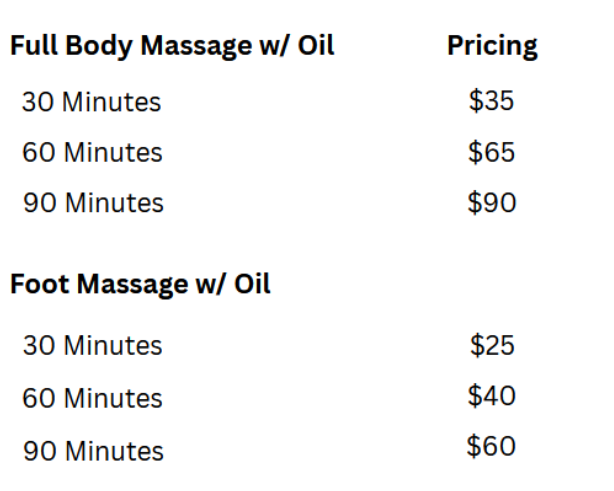Click the $65 price
614x491 pixels.
point(492,152)
